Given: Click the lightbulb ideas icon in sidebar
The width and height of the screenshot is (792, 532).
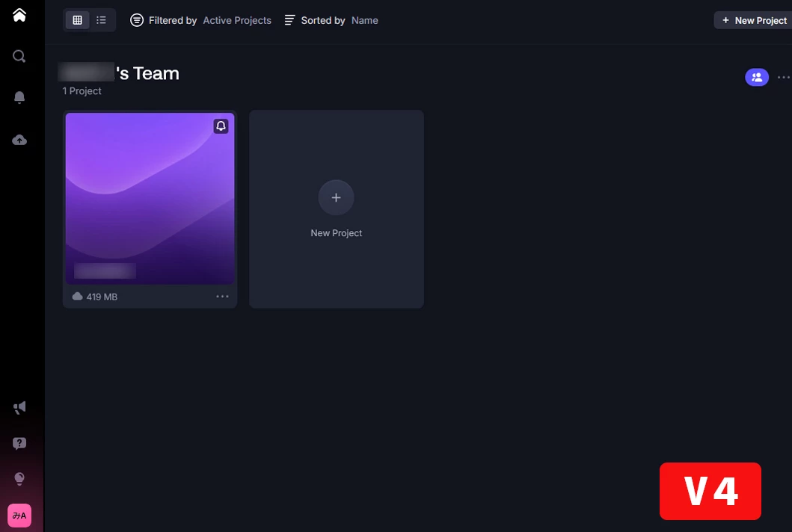Looking at the screenshot, I should pos(19,478).
